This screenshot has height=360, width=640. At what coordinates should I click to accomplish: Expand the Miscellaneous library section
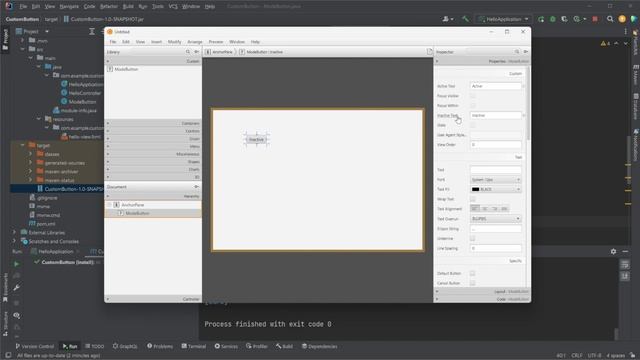153,154
